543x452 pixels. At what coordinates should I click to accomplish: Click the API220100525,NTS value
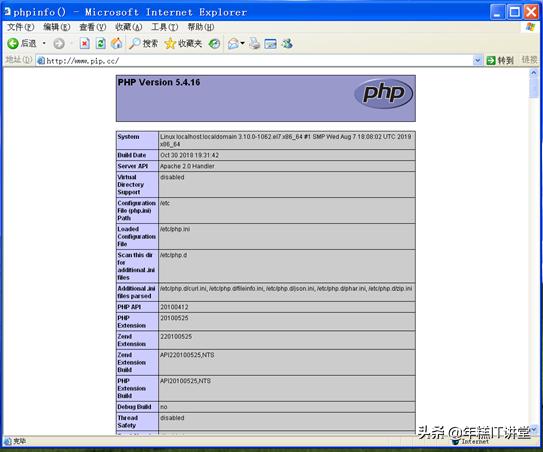pyautogui.click(x=187, y=355)
